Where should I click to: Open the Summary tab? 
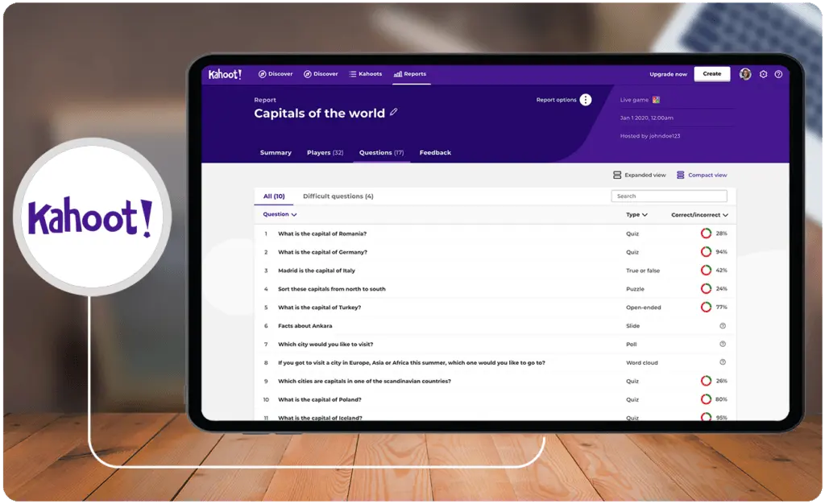coord(276,153)
